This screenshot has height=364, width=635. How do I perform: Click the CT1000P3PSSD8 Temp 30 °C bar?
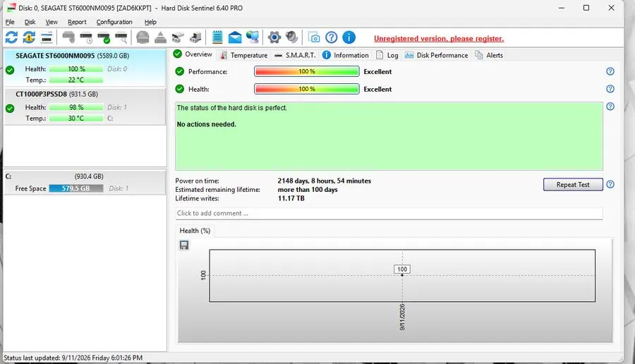click(76, 119)
